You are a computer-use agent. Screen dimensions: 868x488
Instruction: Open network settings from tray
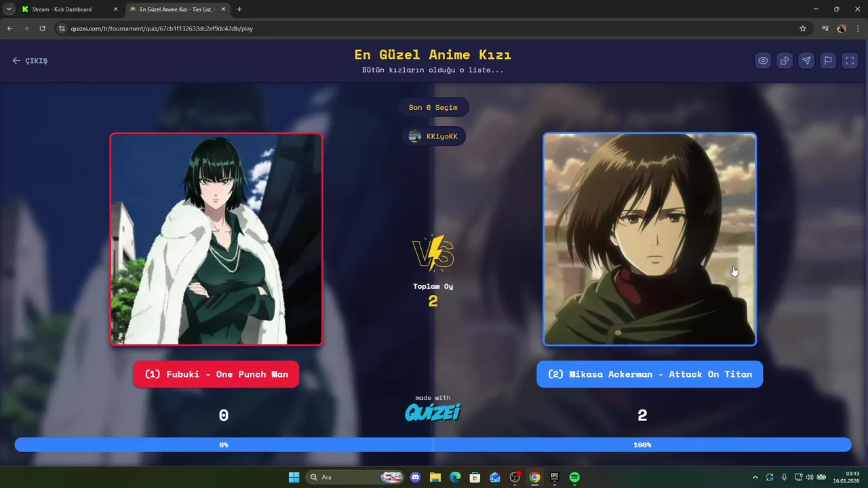(x=799, y=477)
